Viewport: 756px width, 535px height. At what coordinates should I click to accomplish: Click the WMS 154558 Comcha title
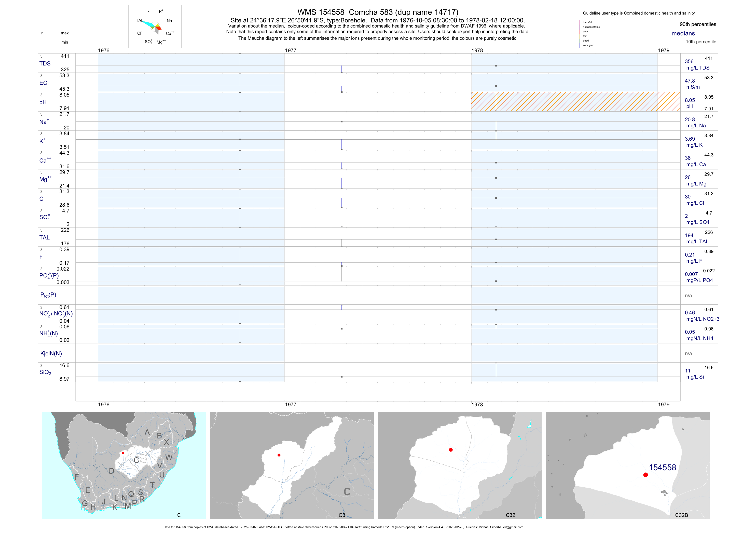pos(378,12)
